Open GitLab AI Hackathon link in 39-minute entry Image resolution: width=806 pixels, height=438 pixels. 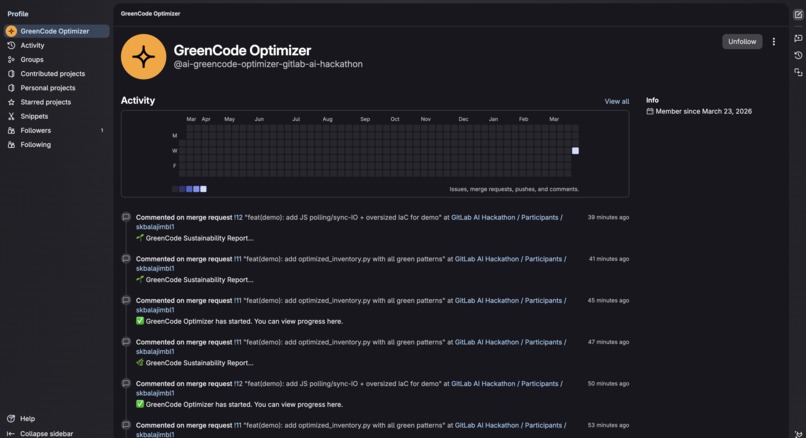[483, 217]
